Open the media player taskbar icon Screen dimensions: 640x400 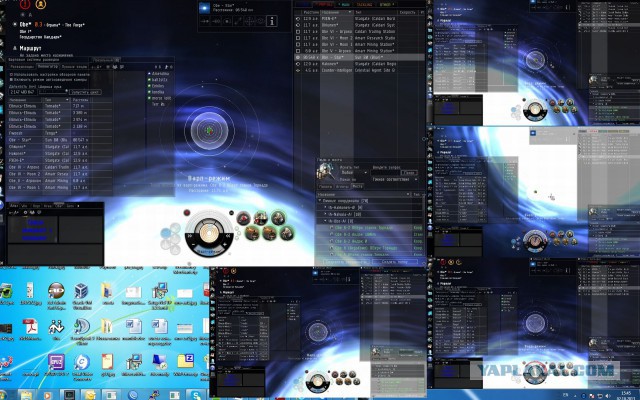click(x=47, y=395)
